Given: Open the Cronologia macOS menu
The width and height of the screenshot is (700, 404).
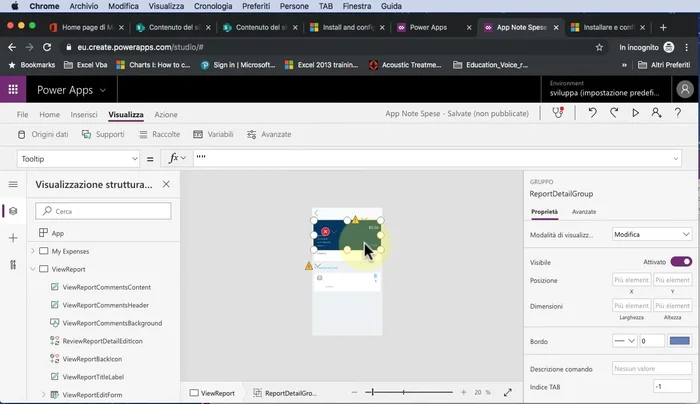Looking at the screenshot, I should (x=213, y=6).
